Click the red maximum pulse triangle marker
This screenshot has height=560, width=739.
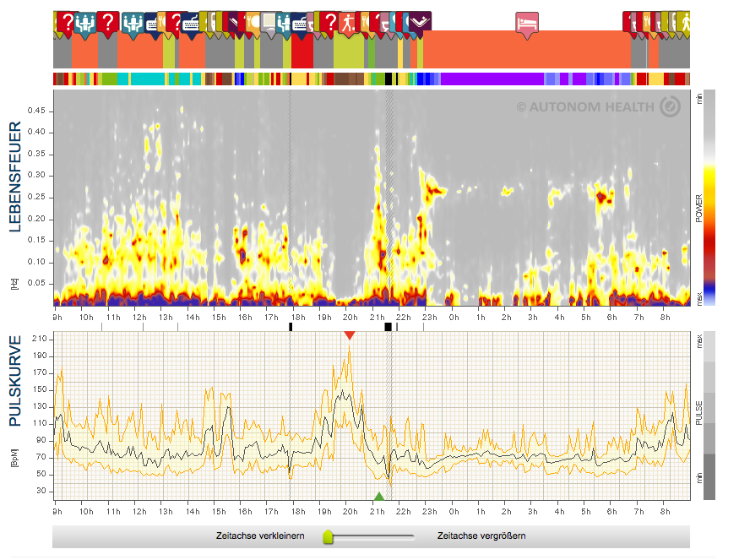(350, 335)
